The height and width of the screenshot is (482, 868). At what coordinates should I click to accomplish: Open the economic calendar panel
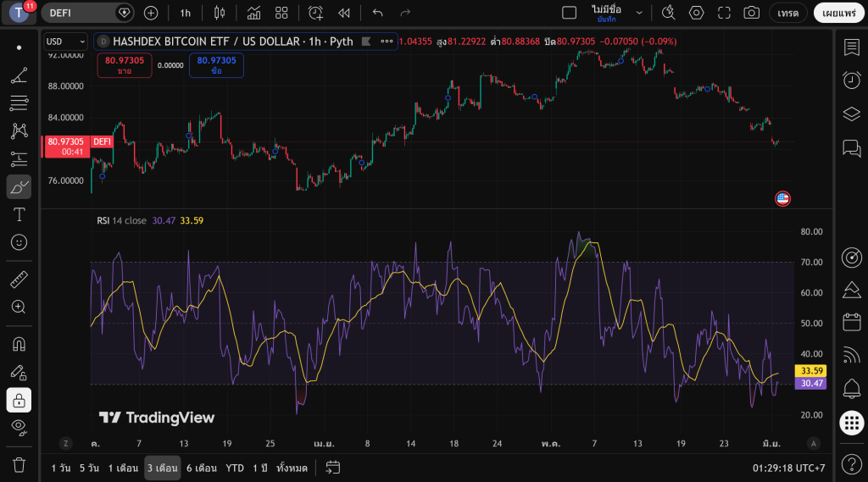pyautogui.click(x=851, y=322)
